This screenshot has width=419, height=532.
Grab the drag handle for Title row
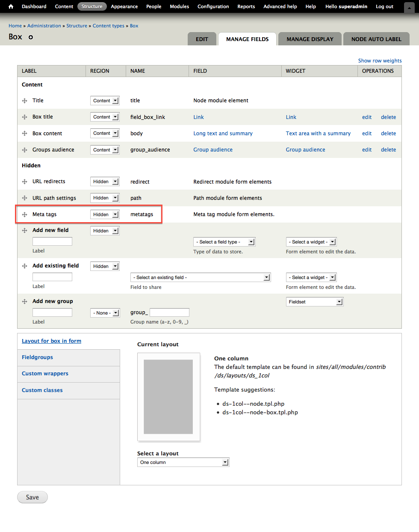[x=25, y=101]
